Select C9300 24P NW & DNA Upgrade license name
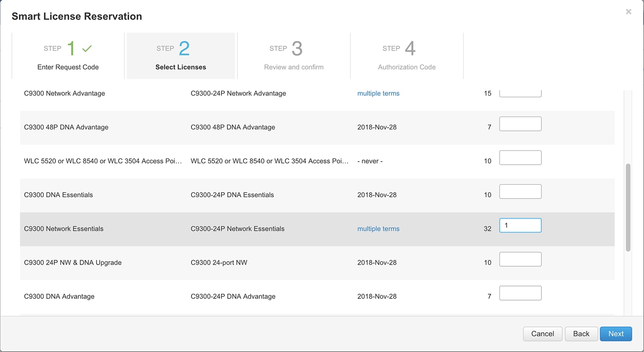 [73, 263]
